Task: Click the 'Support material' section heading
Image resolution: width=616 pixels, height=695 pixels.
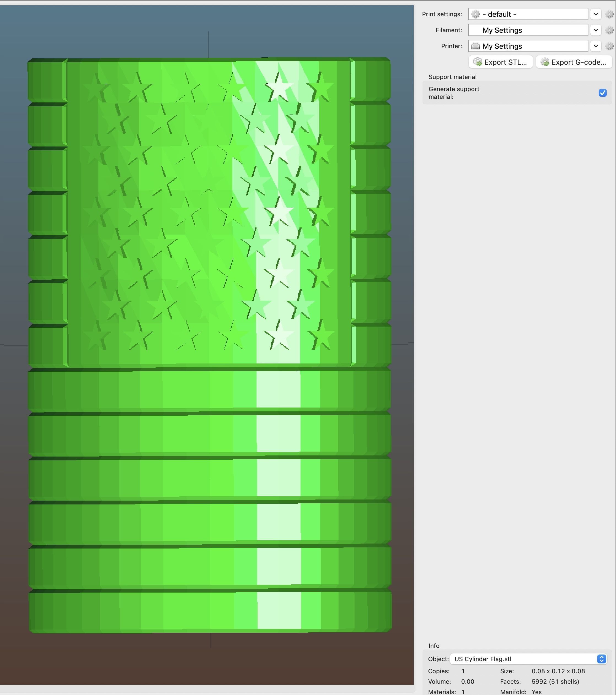Action: [x=452, y=77]
